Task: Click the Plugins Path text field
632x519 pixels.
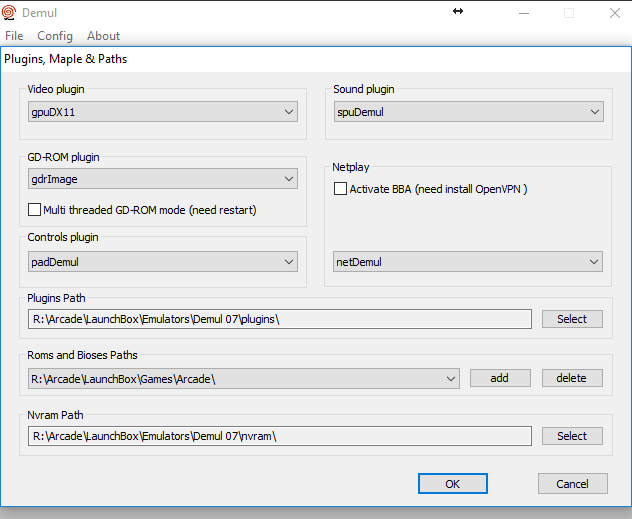Action: pos(280,319)
